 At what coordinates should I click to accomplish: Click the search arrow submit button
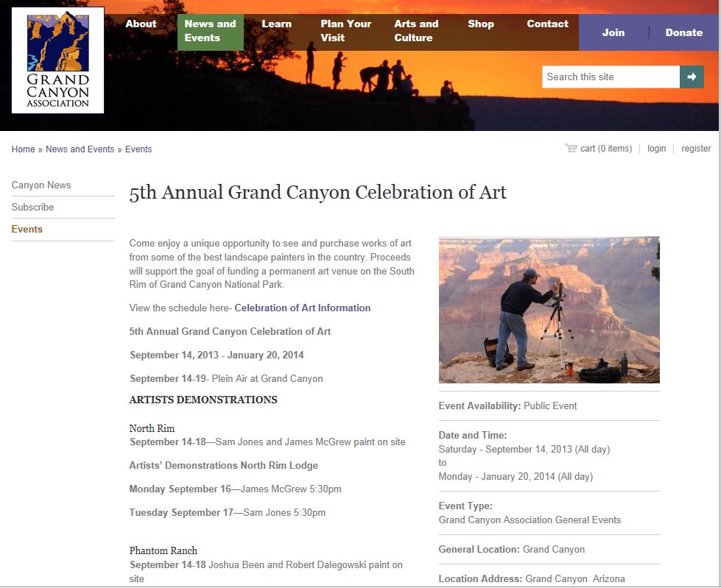(692, 77)
